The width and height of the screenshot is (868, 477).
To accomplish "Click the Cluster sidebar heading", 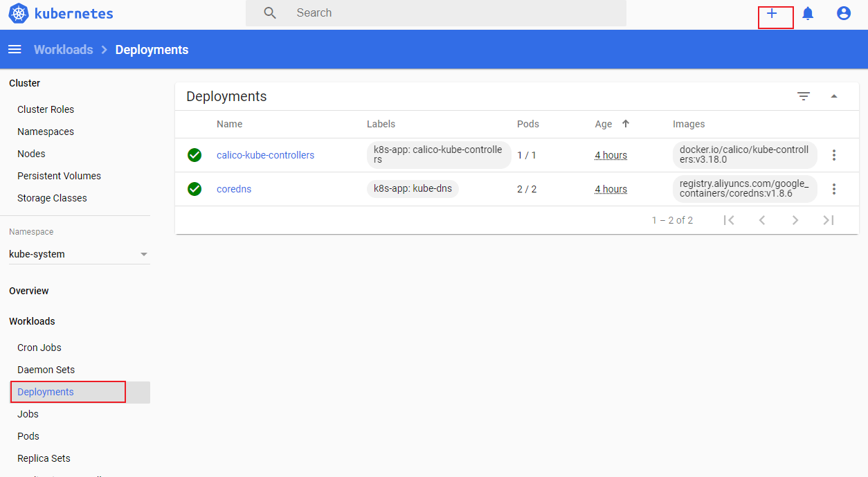I will click(x=25, y=83).
